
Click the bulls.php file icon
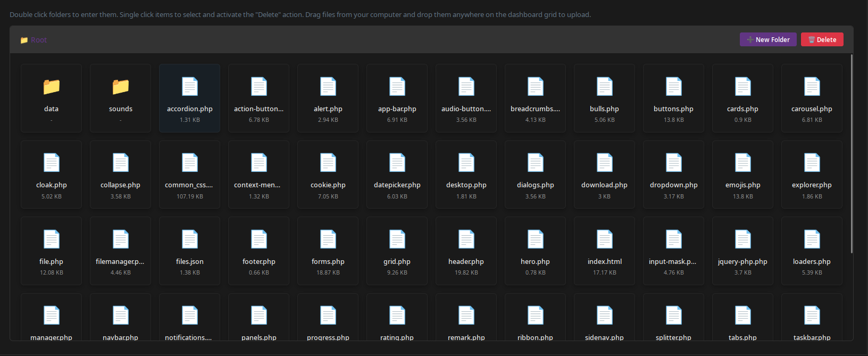[x=605, y=87]
